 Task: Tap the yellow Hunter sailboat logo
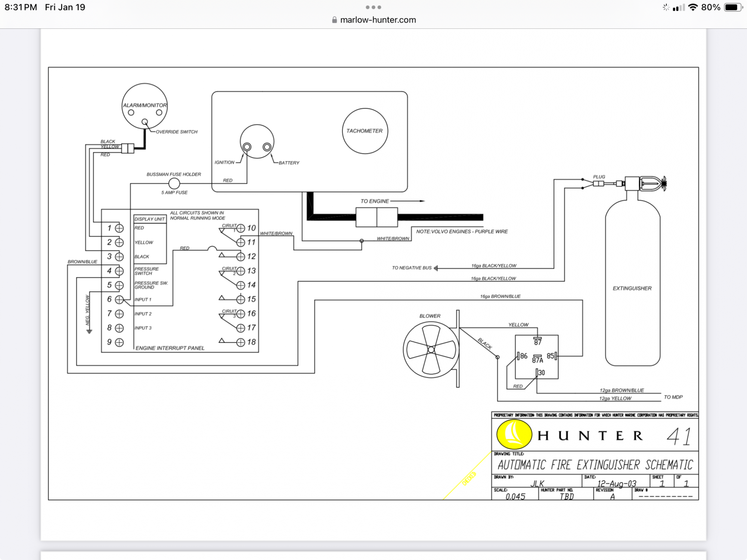[x=514, y=435]
